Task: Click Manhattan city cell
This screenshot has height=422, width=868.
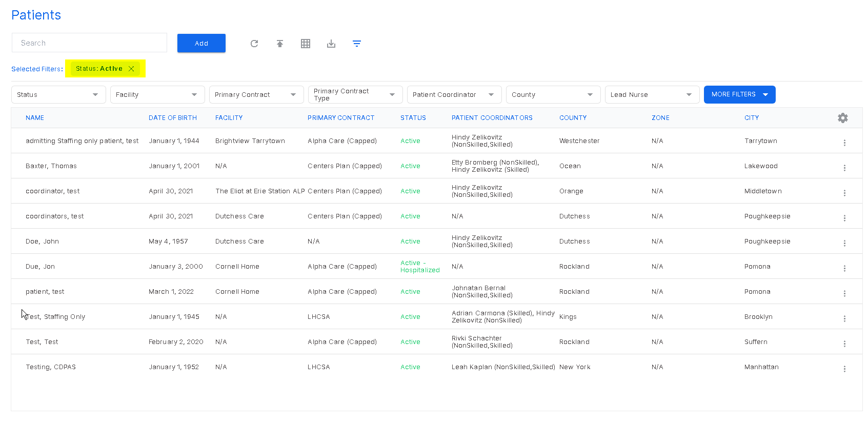Action: (761, 367)
